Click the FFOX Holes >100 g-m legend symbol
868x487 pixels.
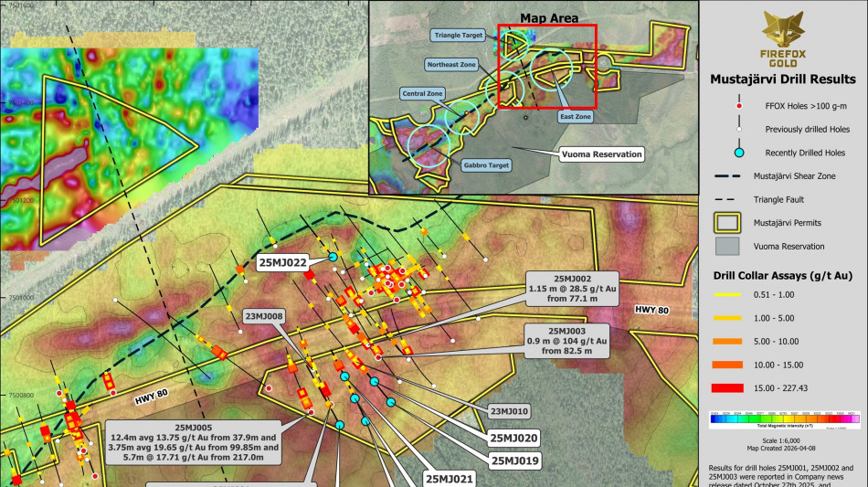738,106
